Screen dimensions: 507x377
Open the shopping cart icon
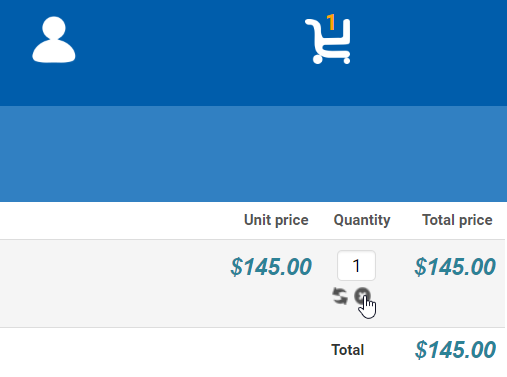(x=328, y=41)
